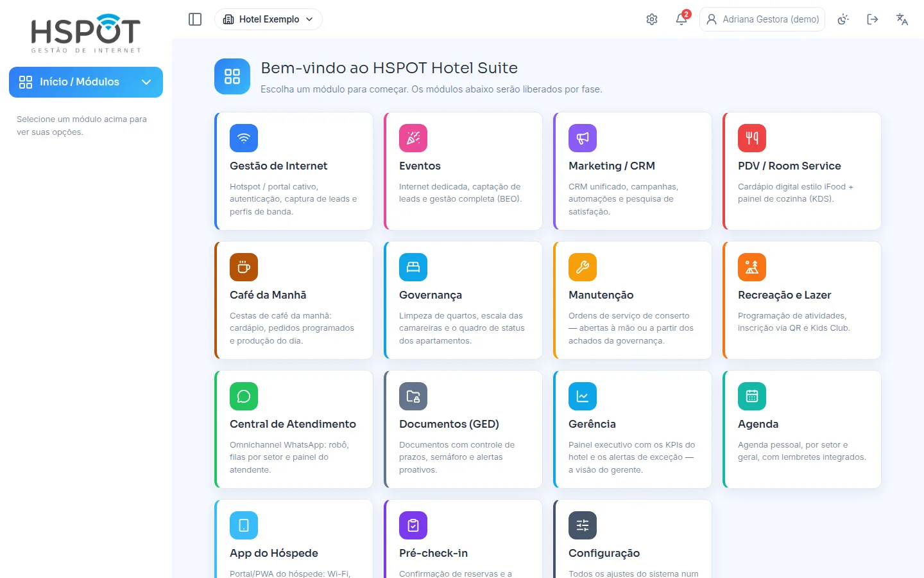
Task: Click the Agenda calendar icon
Action: 752,396
